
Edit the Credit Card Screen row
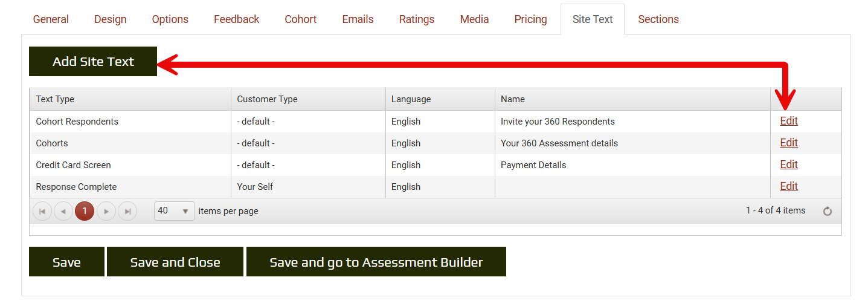point(788,164)
